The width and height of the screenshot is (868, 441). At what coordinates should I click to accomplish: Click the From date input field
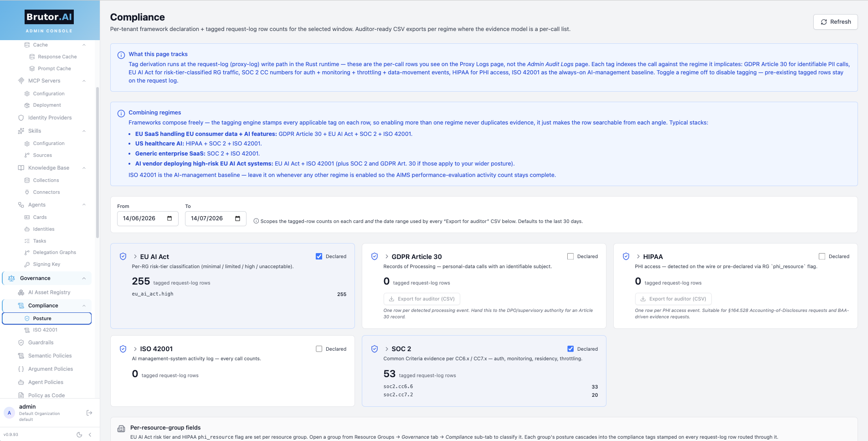point(148,218)
